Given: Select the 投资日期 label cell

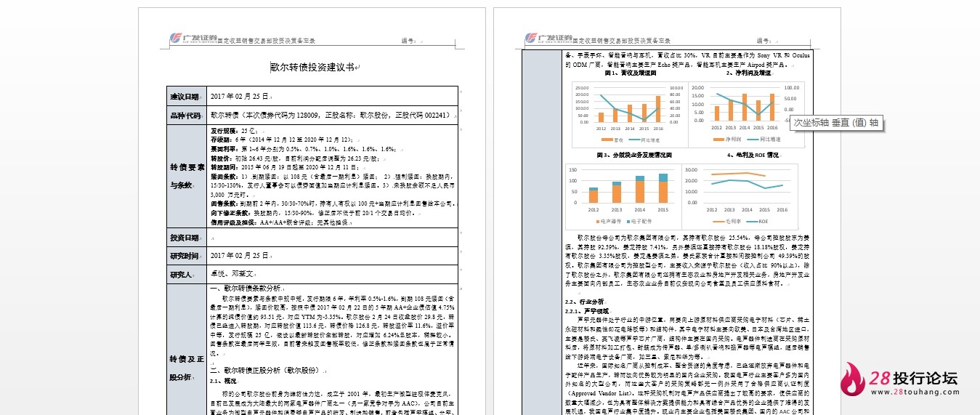Looking at the screenshot, I should pyautogui.click(x=187, y=238).
